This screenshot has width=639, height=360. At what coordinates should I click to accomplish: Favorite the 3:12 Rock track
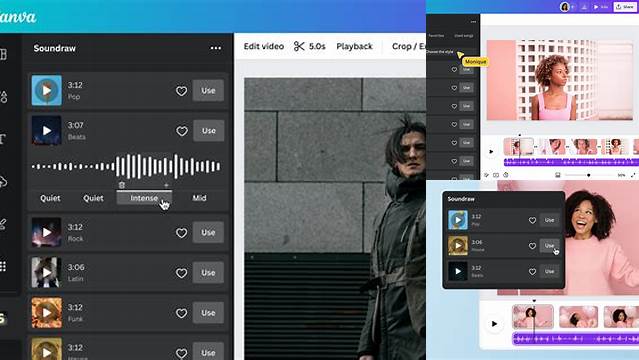(181, 233)
